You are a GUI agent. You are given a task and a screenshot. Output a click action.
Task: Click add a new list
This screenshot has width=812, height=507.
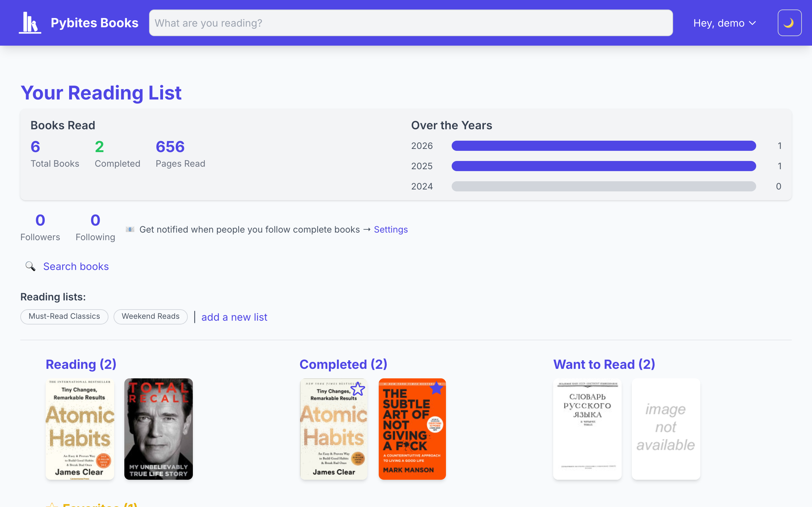(x=234, y=317)
